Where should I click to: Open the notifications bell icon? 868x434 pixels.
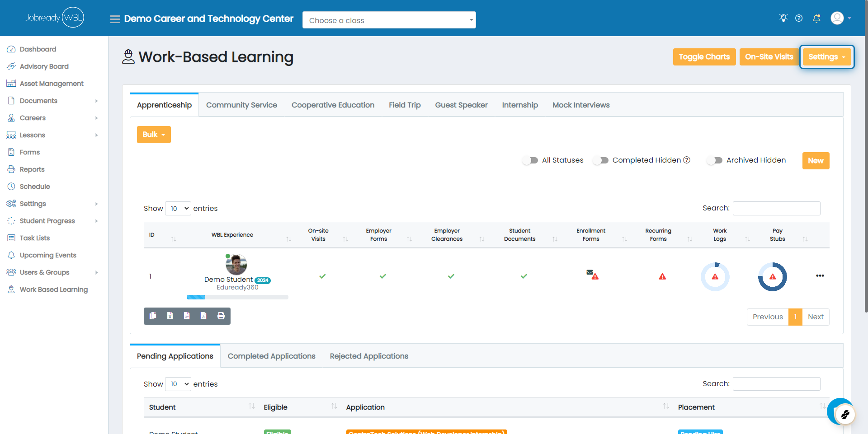(x=816, y=18)
